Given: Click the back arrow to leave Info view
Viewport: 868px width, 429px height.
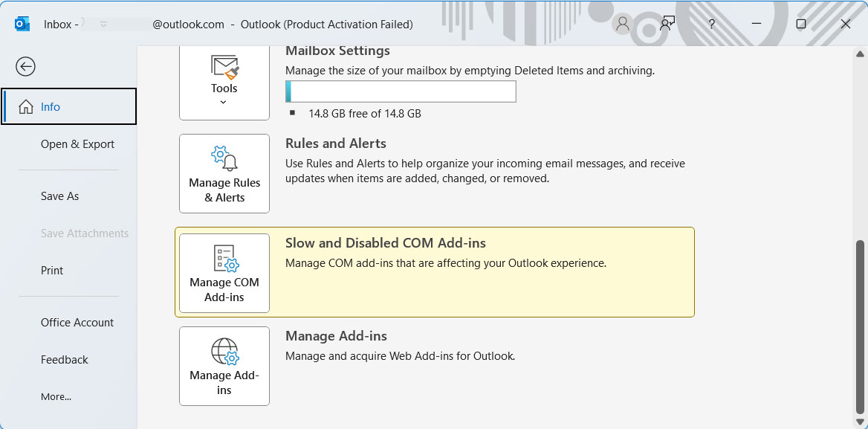Looking at the screenshot, I should 25,66.
